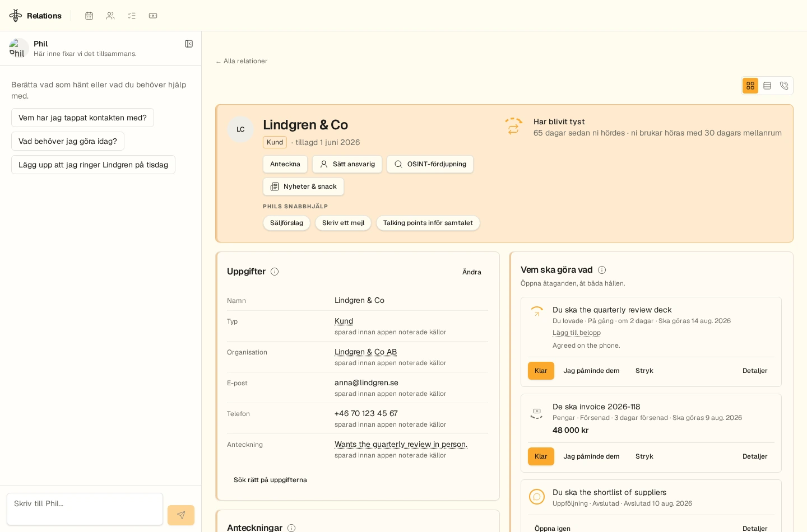Open the Kund type link
Viewport: 807px width, 532px height.
(344, 321)
